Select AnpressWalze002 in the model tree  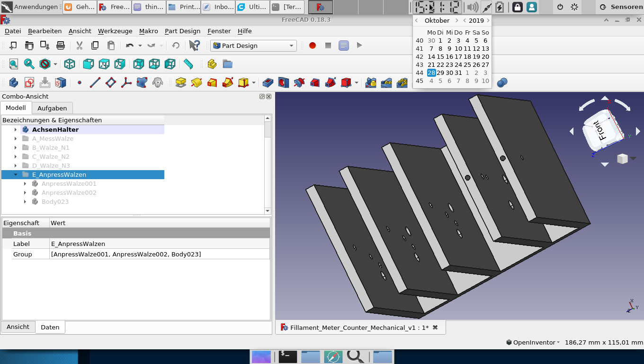pos(69,192)
